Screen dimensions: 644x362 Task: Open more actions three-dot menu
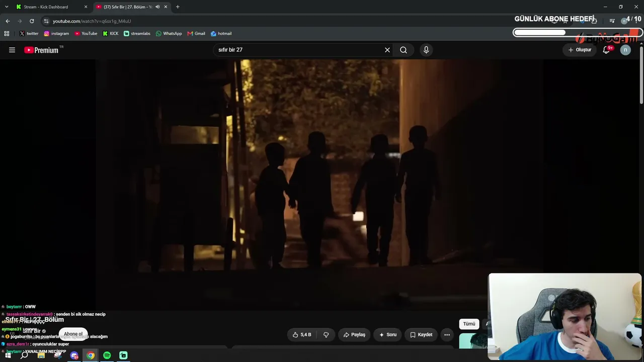(447, 335)
